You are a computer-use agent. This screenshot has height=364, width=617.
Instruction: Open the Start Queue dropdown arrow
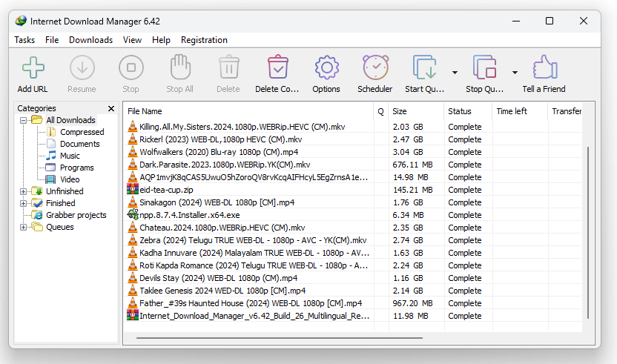[455, 73]
